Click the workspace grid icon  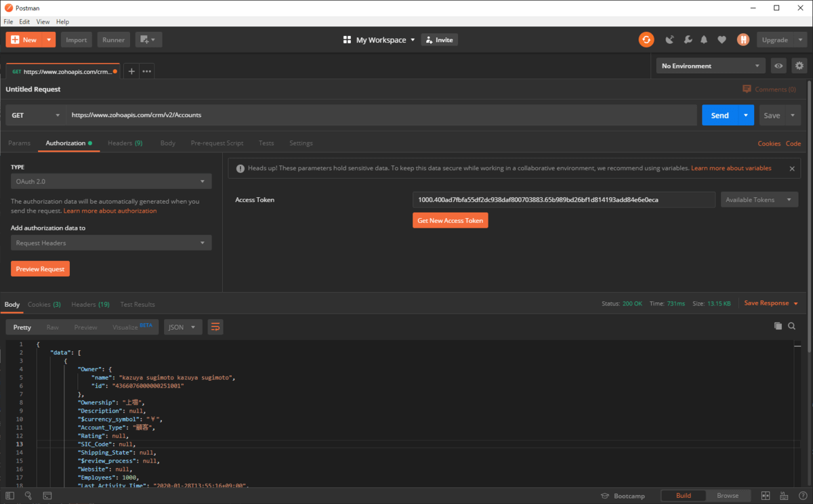(347, 40)
